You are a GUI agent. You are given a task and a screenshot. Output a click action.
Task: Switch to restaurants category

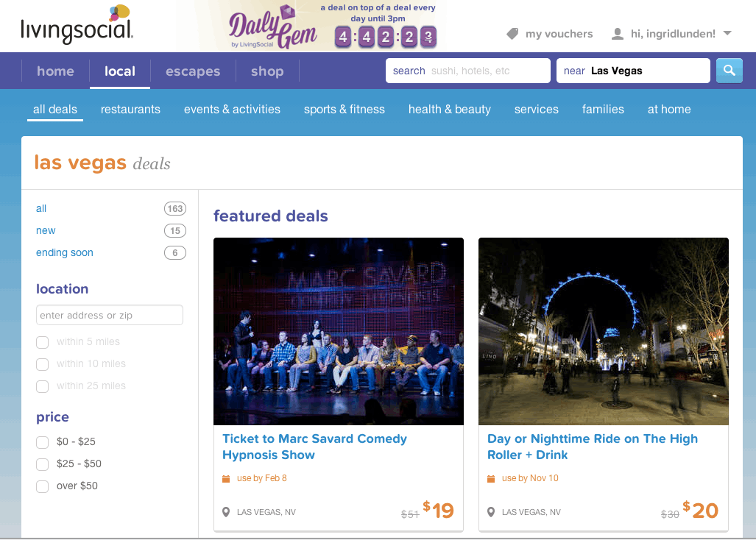click(130, 110)
